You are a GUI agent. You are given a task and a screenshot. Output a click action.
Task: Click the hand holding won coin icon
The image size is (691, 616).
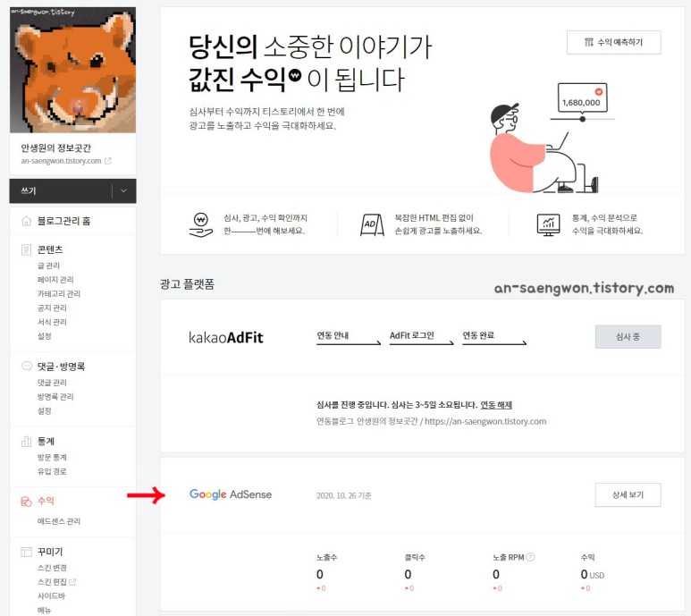tap(201, 224)
